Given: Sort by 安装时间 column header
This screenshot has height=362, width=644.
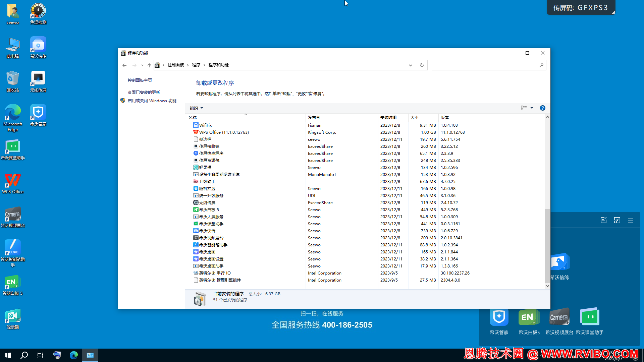Looking at the screenshot, I should [393, 117].
